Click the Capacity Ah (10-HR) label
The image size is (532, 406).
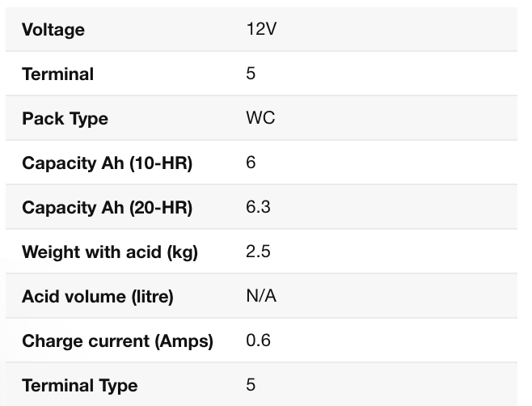[x=107, y=163]
